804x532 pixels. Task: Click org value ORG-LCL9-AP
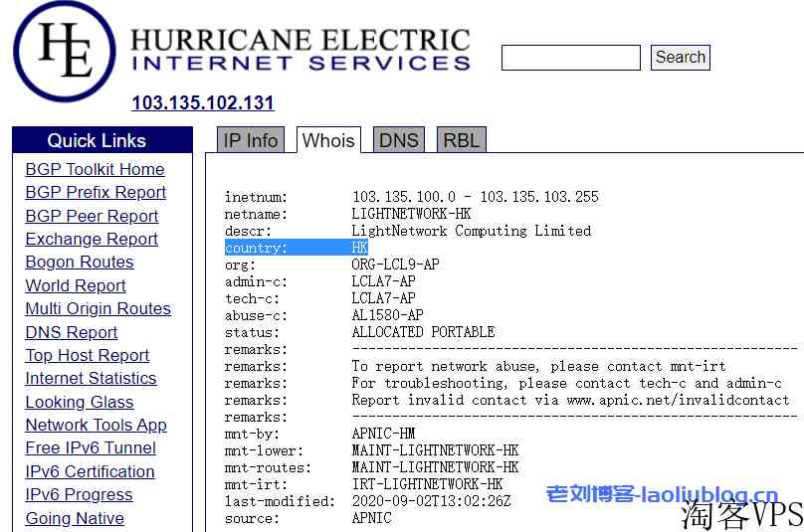click(x=395, y=265)
